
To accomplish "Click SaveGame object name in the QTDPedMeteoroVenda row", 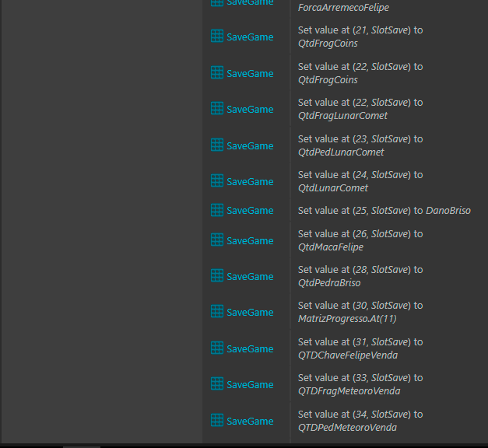I will (250, 421).
